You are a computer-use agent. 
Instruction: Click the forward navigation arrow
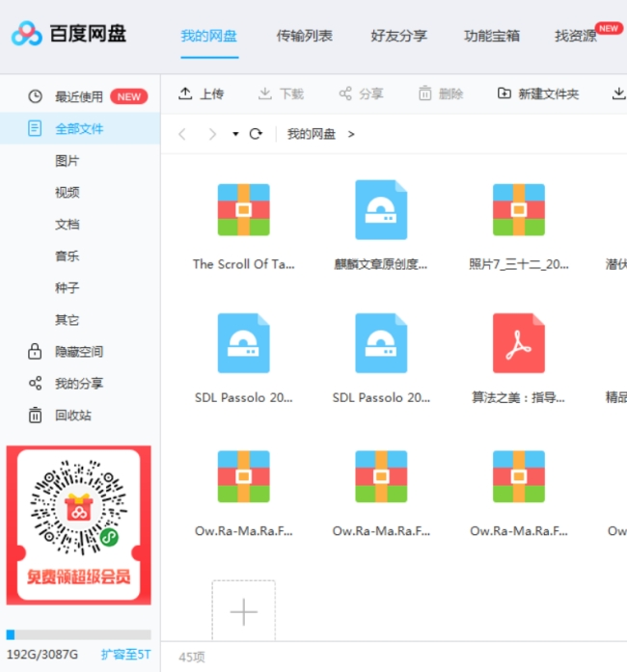(x=212, y=134)
